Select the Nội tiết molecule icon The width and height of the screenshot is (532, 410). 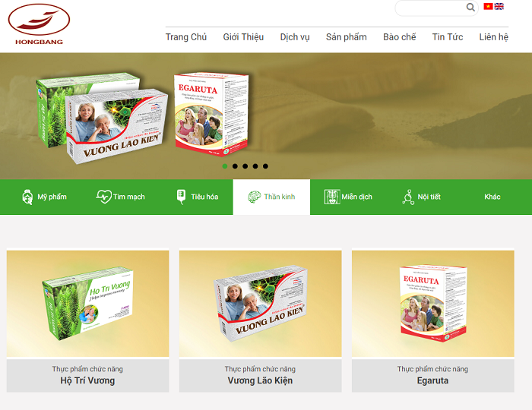point(408,197)
